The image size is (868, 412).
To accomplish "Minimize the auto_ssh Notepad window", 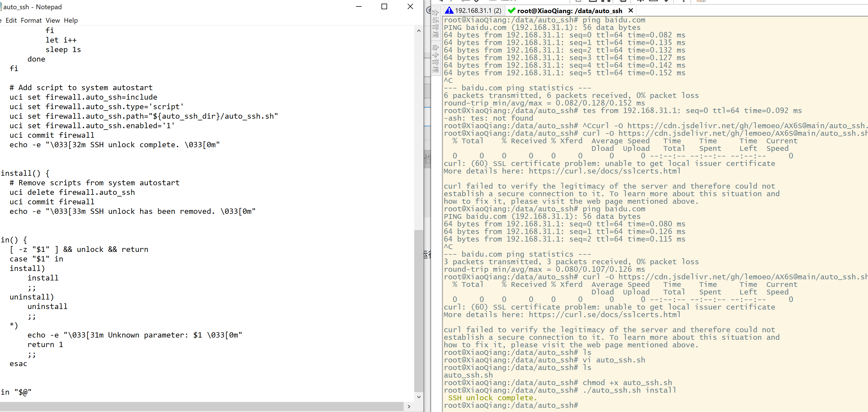I will pyautogui.click(x=359, y=6).
